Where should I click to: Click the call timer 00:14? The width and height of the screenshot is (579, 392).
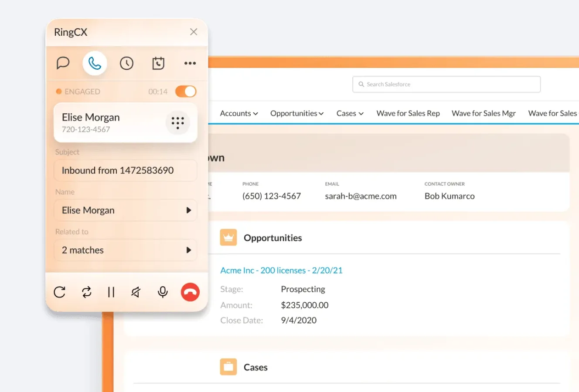tap(158, 91)
